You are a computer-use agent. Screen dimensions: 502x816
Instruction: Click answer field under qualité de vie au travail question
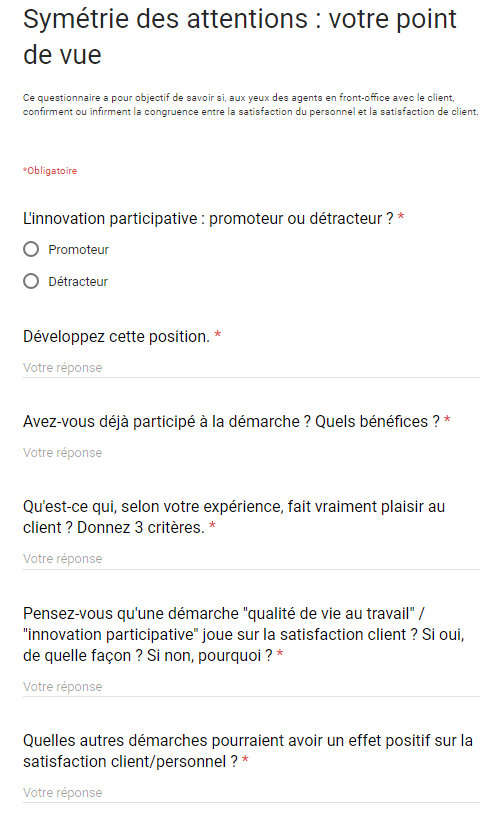(x=251, y=686)
